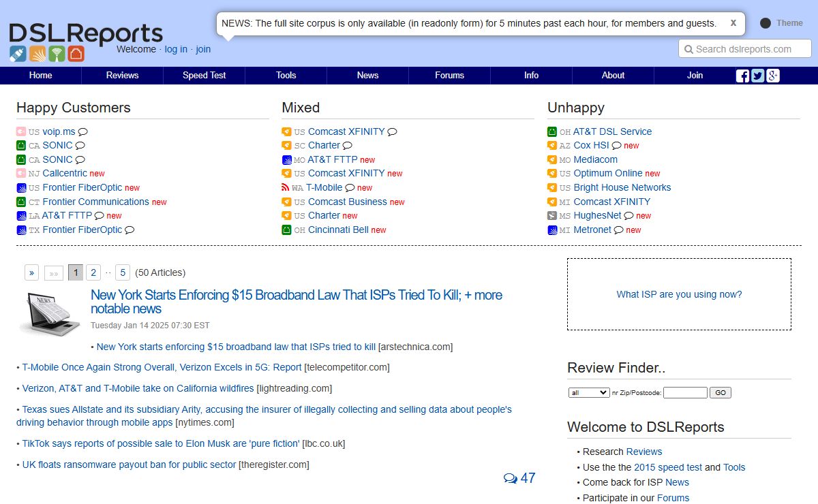Go to article page 2
This screenshot has width=818, height=504.
click(x=93, y=272)
